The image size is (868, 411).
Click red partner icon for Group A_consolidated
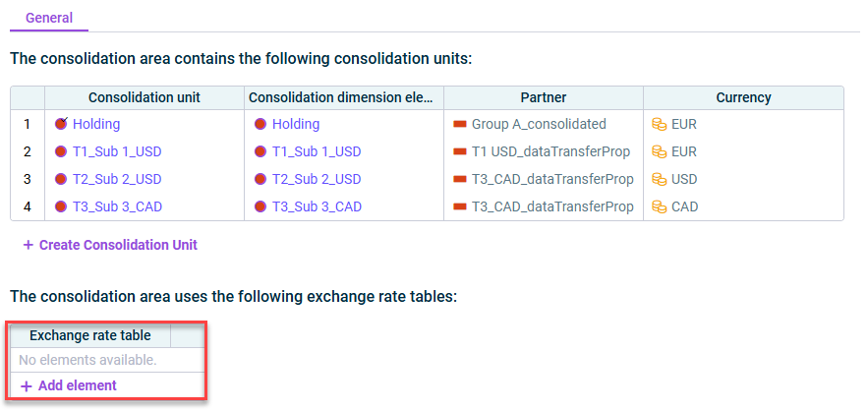click(459, 124)
